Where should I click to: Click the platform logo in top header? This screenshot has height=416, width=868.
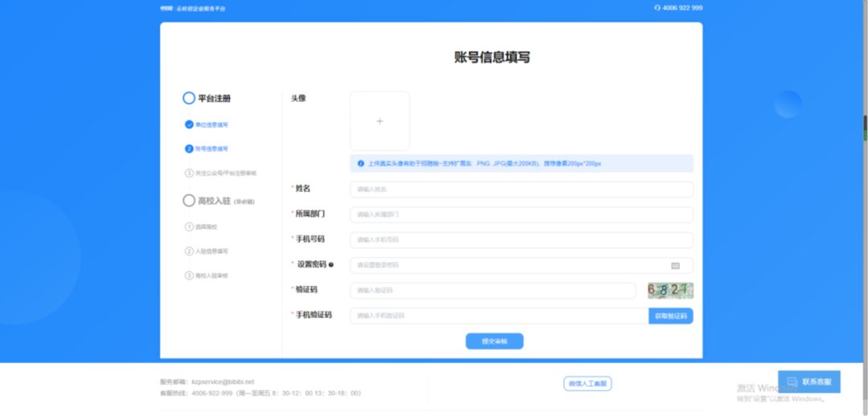point(193,8)
